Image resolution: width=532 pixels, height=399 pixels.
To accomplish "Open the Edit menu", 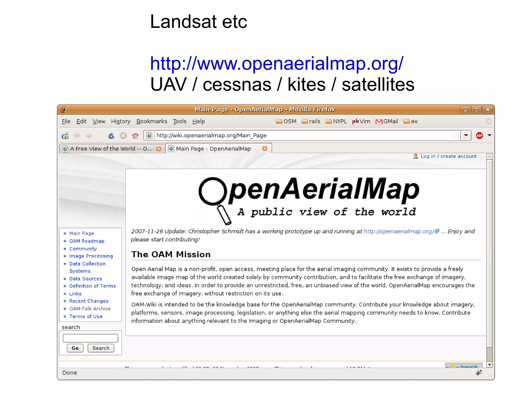I will click(x=81, y=121).
